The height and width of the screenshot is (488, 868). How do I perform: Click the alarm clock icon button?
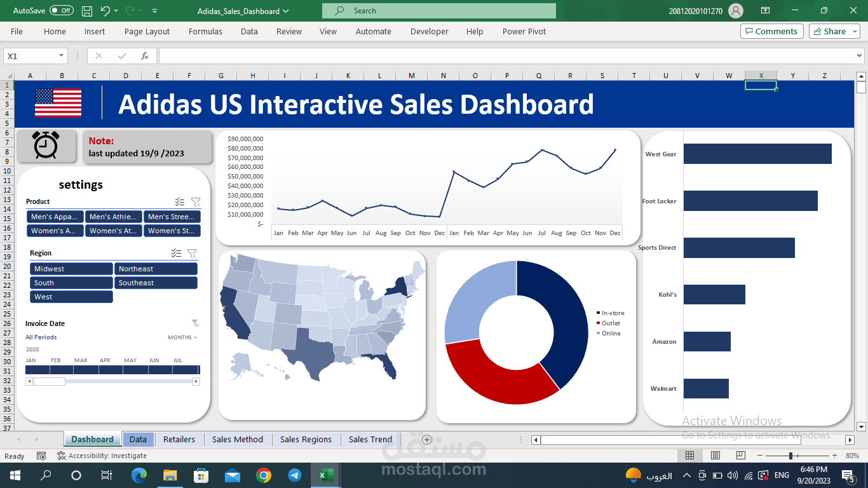click(46, 146)
